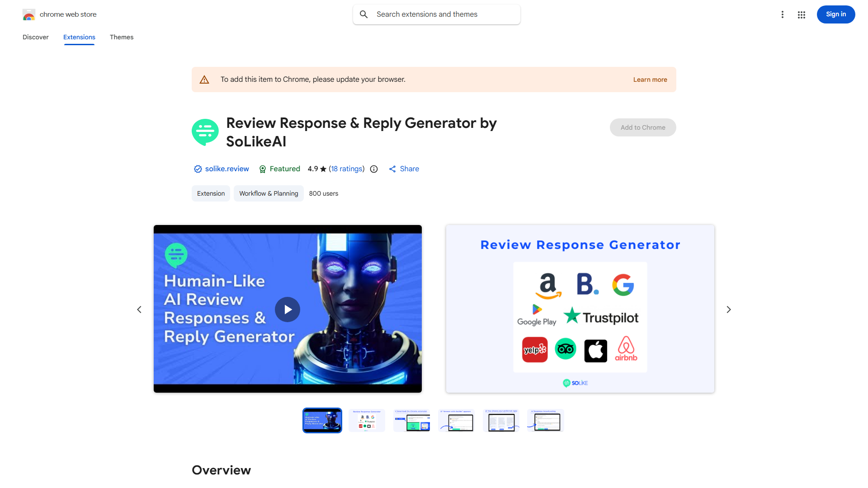
Task: Open the Learn more link
Action: point(650,80)
